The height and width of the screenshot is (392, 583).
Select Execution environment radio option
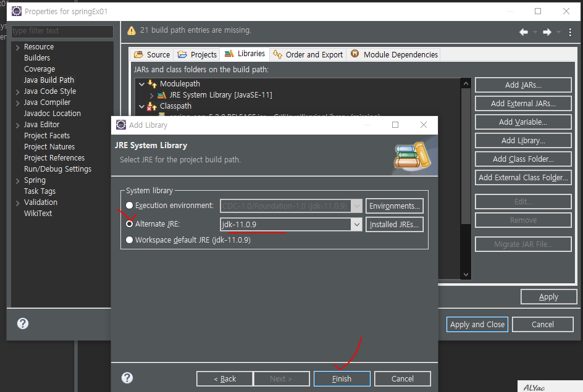[130, 205]
